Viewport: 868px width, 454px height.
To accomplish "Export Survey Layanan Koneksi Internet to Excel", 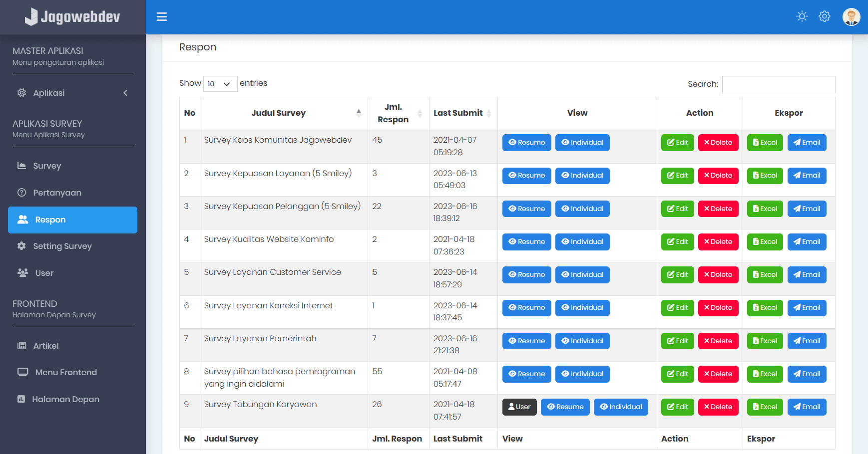I will click(x=765, y=308).
